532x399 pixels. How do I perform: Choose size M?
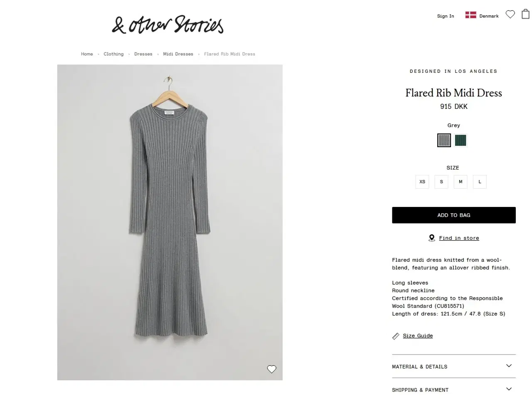coord(461,182)
